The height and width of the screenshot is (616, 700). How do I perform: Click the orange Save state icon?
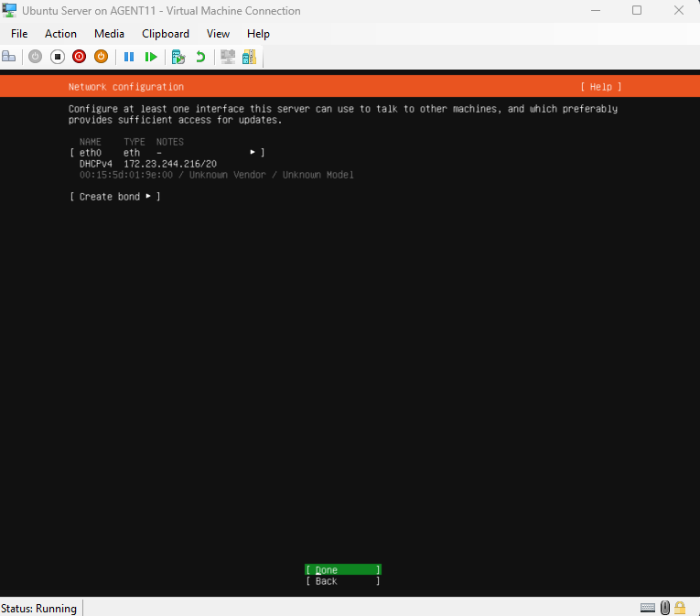click(x=101, y=57)
